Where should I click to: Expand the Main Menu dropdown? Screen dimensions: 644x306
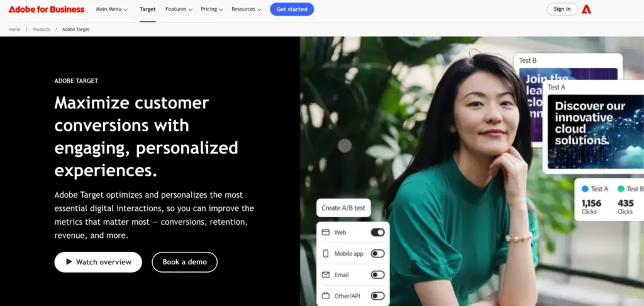112,9
